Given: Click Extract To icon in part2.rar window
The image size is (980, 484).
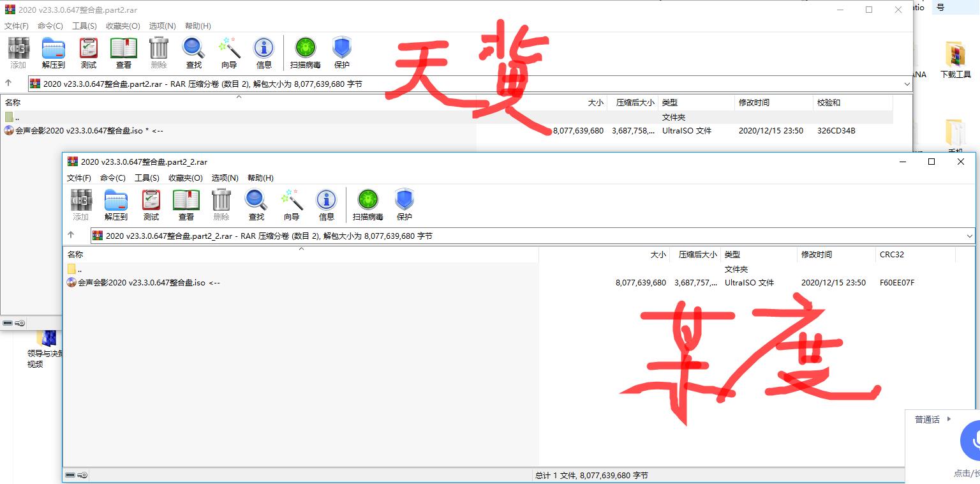Looking at the screenshot, I should (x=54, y=53).
